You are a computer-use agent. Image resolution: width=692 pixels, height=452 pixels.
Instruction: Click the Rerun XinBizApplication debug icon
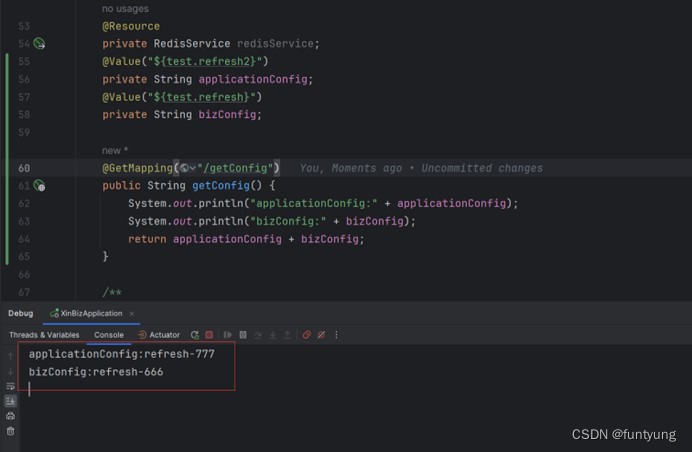point(195,335)
